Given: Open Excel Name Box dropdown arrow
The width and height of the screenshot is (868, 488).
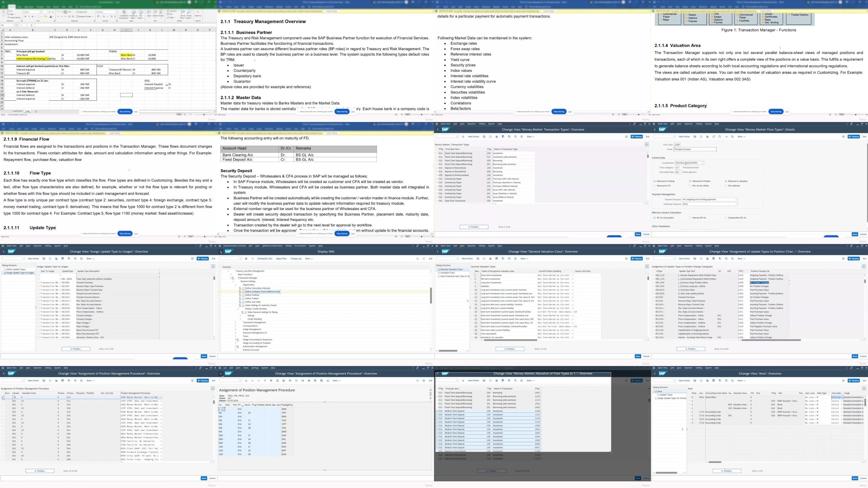Looking at the screenshot, I should point(13,25).
